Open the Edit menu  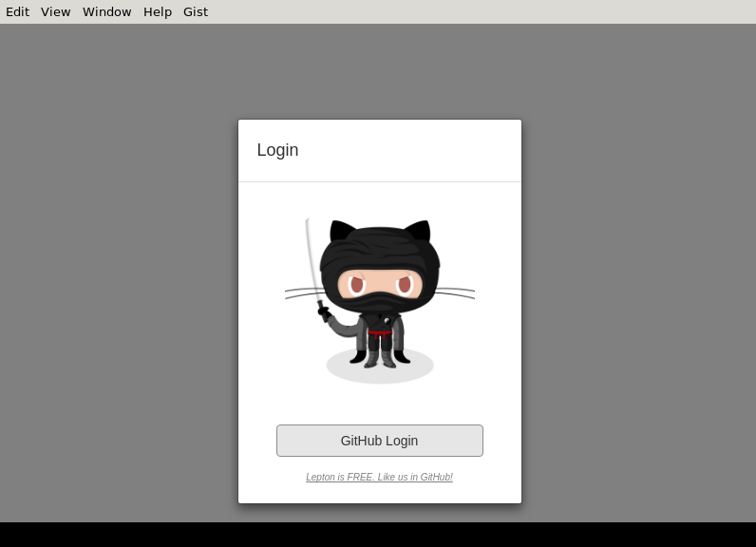(17, 11)
